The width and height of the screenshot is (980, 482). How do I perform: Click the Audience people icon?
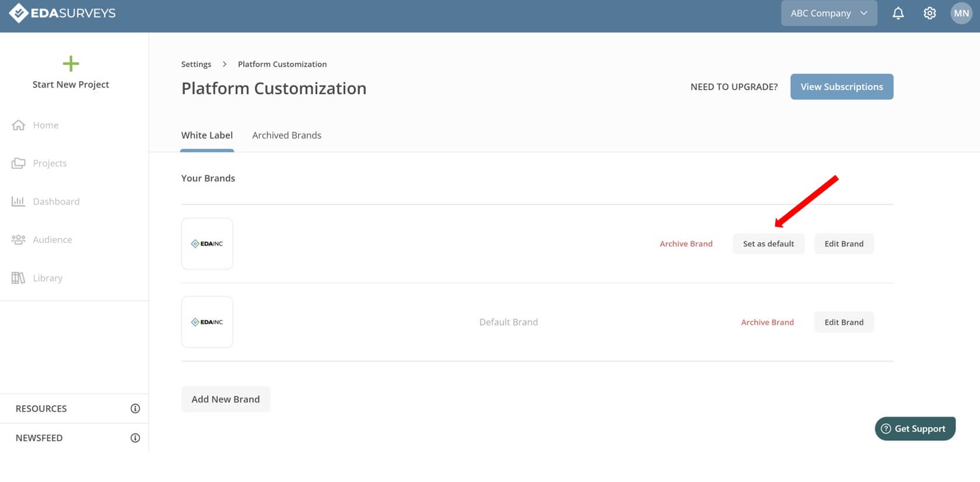(19, 240)
